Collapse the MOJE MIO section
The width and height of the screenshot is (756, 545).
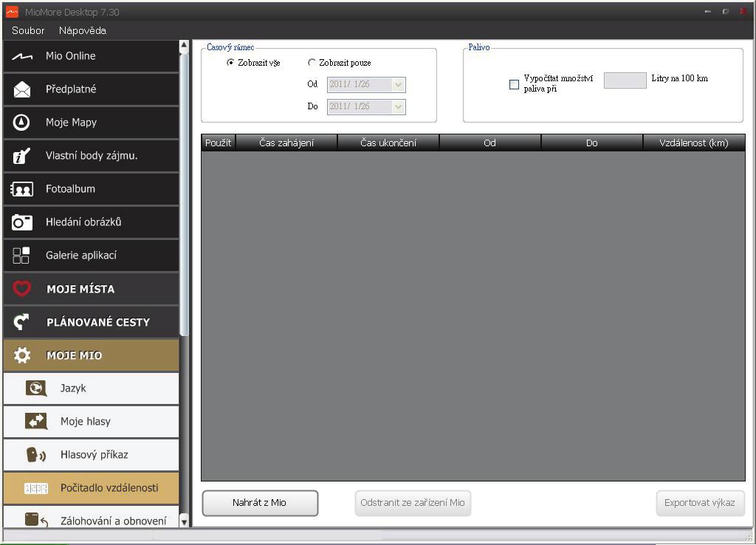click(x=91, y=355)
